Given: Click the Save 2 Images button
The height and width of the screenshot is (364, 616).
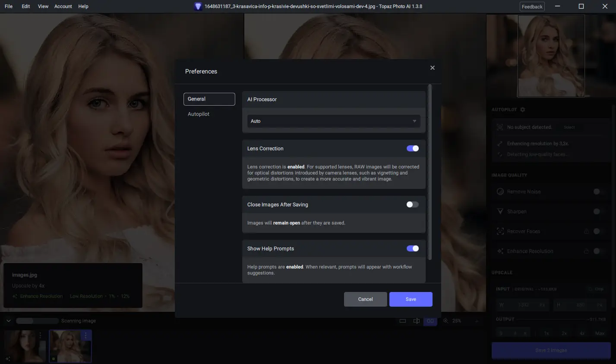Looking at the screenshot, I should [551, 351].
